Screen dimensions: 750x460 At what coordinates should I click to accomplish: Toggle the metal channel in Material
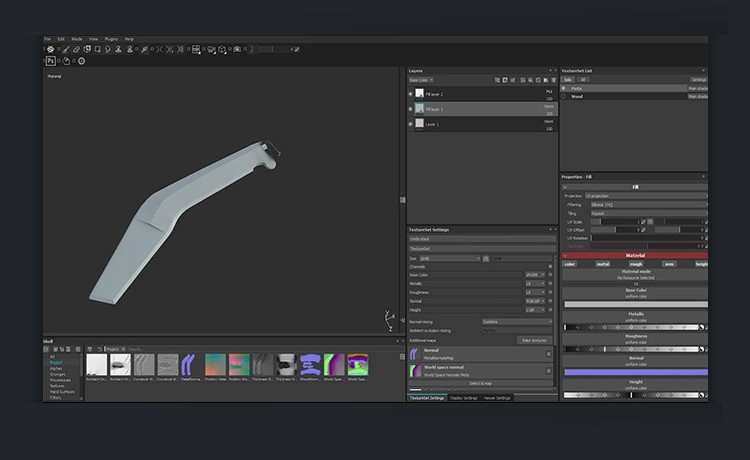603,264
